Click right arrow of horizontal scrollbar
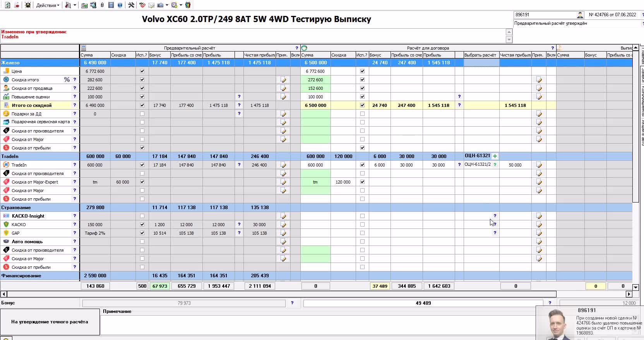The image size is (644, 340). (x=629, y=294)
